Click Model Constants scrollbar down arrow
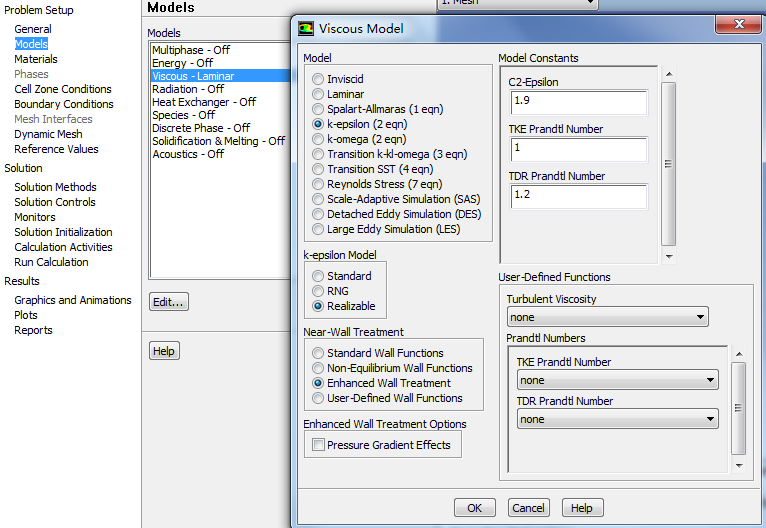 tap(669, 256)
